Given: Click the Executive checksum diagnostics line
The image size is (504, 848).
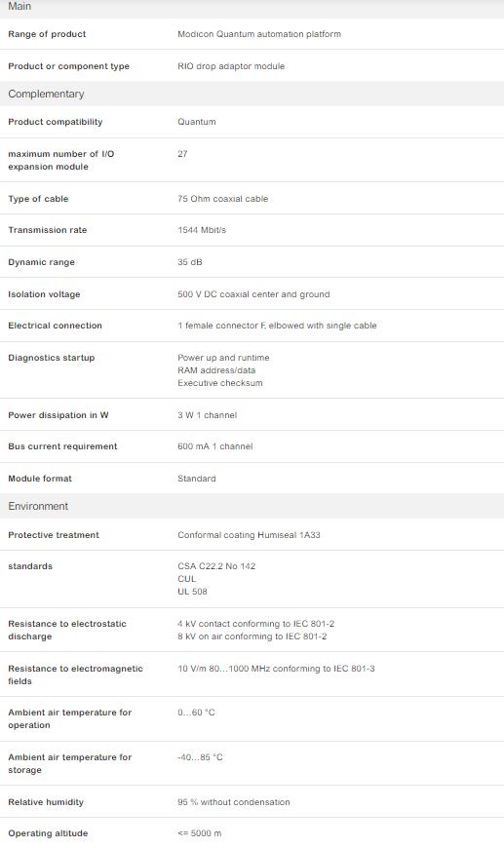Looking at the screenshot, I should tap(220, 383).
